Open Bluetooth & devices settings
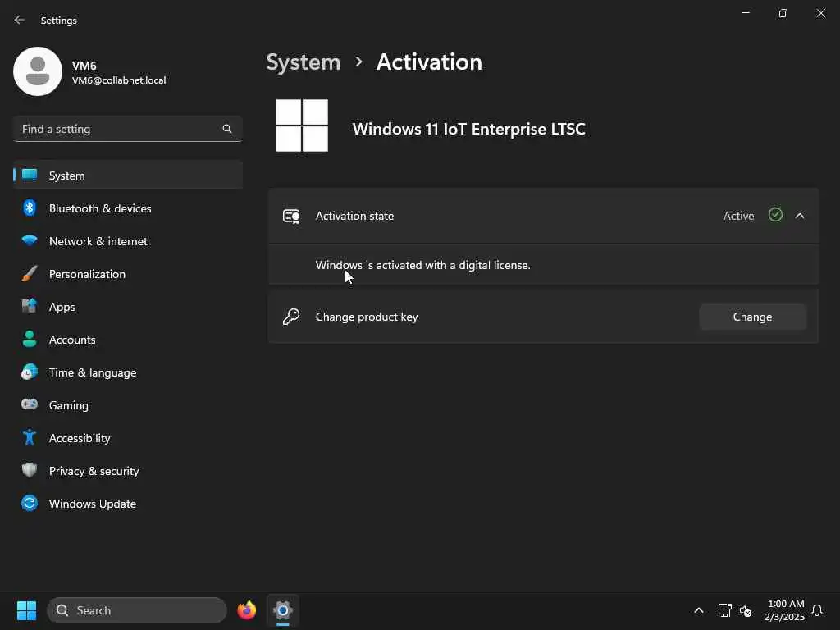The image size is (840, 630). pyautogui.click(x=128, y=208)
